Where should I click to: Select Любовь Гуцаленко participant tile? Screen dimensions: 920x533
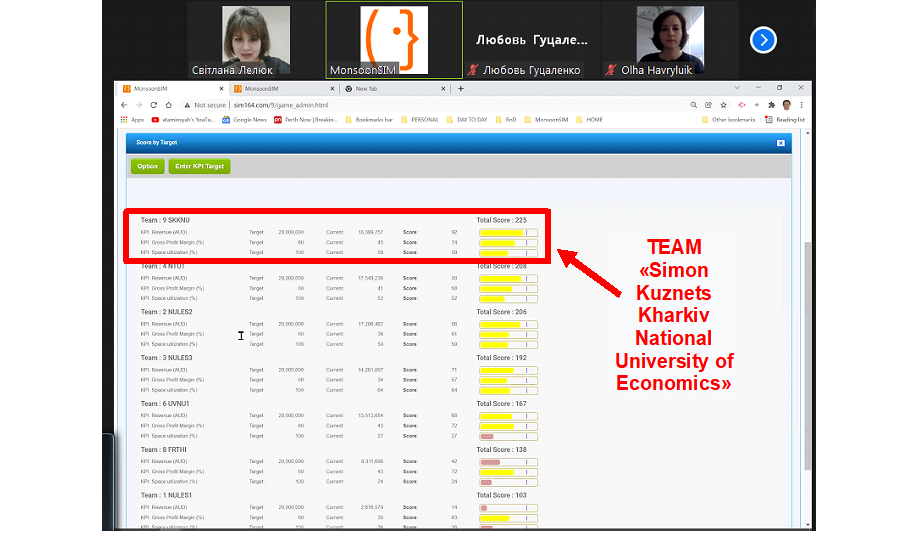[532, 40]
